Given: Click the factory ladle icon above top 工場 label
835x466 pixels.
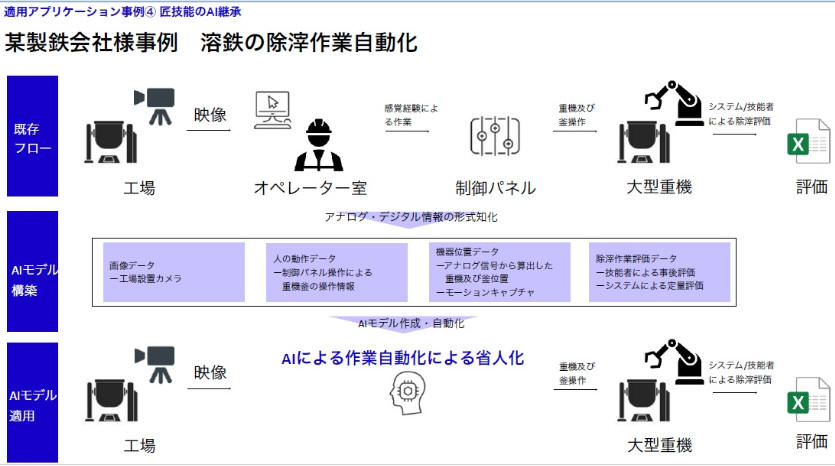Looking at the screenshot, I should pos(112,144).
